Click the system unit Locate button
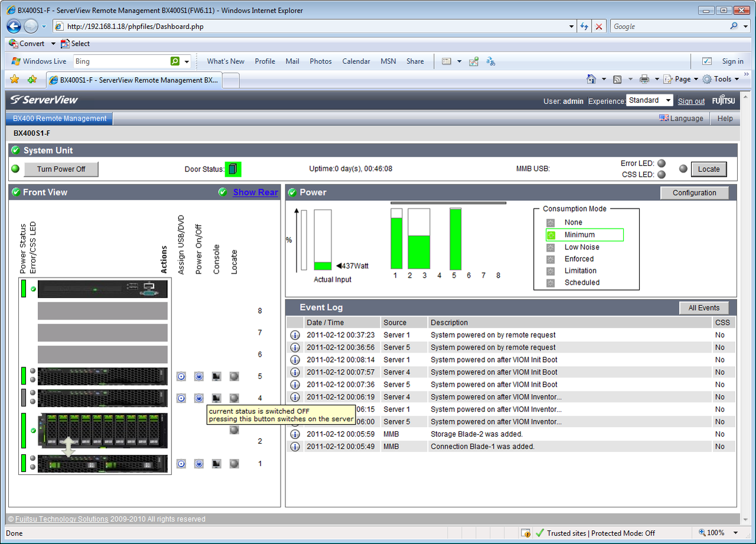Image resolution: width=756 pixels, height=544 pixels. pyautogui.click(x=709, y=169)
